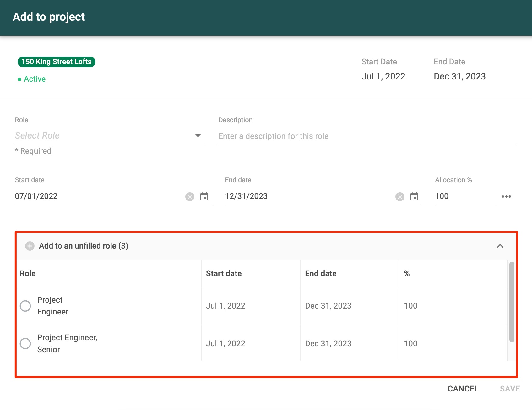Click the CANCEL button
This screenshot has width=532, height=410.
(x=463, y=389)
